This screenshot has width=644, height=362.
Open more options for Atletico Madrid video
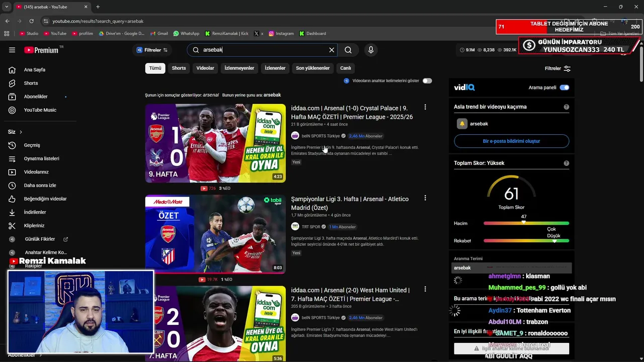point(425,198)
